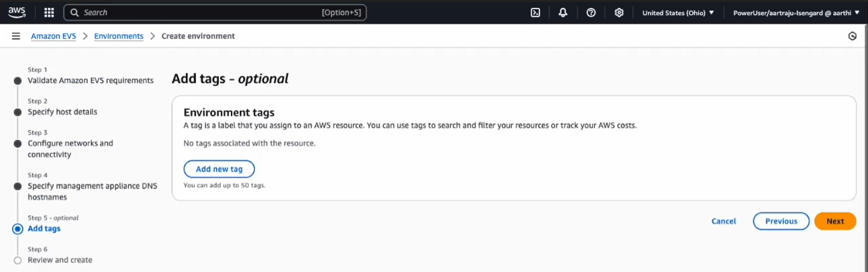This screenshot has width=868, height=272.
Task: Select the Add tags step
Action: tap(44, 229)
